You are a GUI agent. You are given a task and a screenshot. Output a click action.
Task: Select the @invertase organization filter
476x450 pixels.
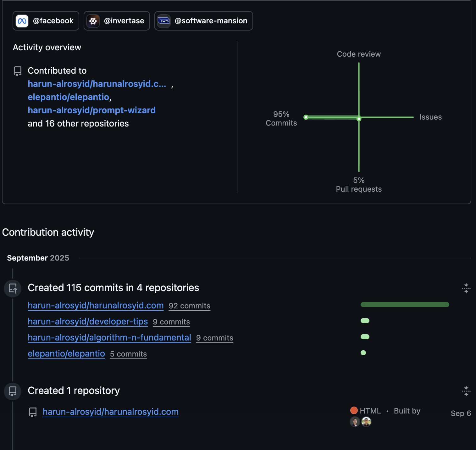117,21
